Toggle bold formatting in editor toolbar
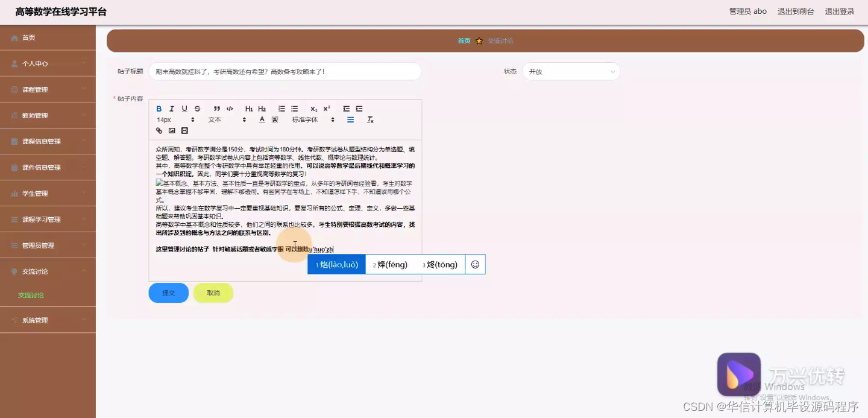 pyautogui.click(x=159, y=109)
